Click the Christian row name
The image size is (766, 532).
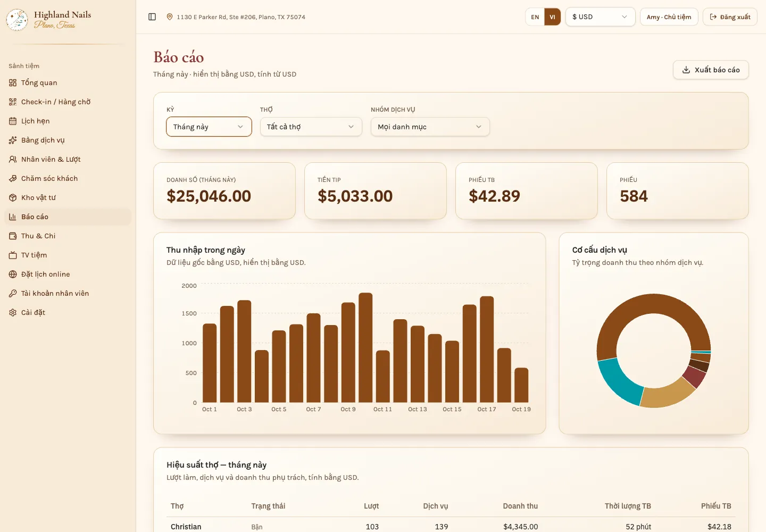pyautogui.click(x=186, y=527)
